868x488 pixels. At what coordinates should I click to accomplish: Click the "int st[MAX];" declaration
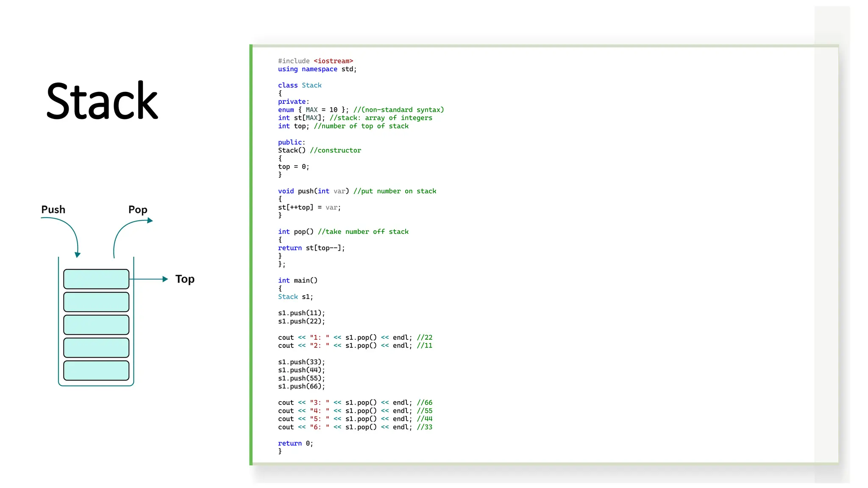pyautogui.click(x=301, y=118)
